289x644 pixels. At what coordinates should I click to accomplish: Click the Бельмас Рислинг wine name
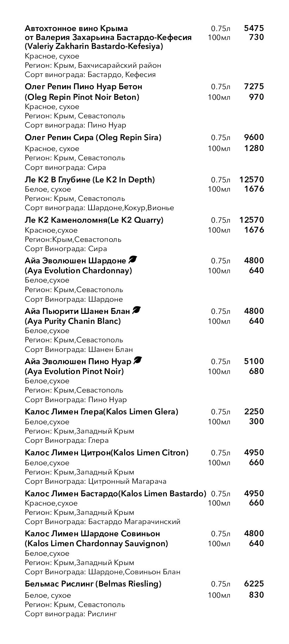coord(93,584)
